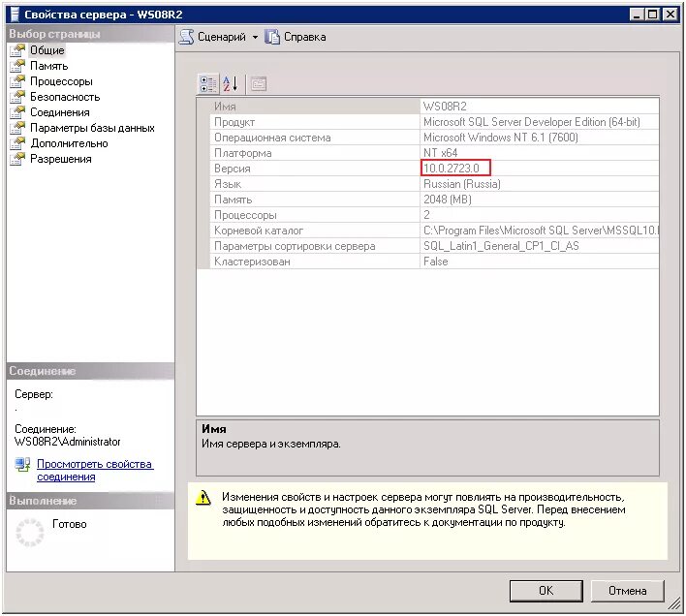Click the root directory path value
Screen dimensions: 686x616
pos(541,231)
